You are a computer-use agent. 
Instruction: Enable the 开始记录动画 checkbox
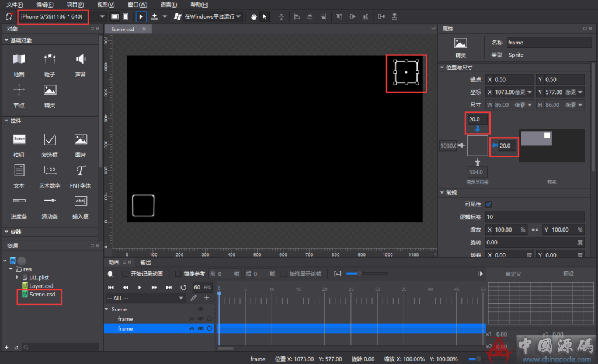(x=126, y=274)
